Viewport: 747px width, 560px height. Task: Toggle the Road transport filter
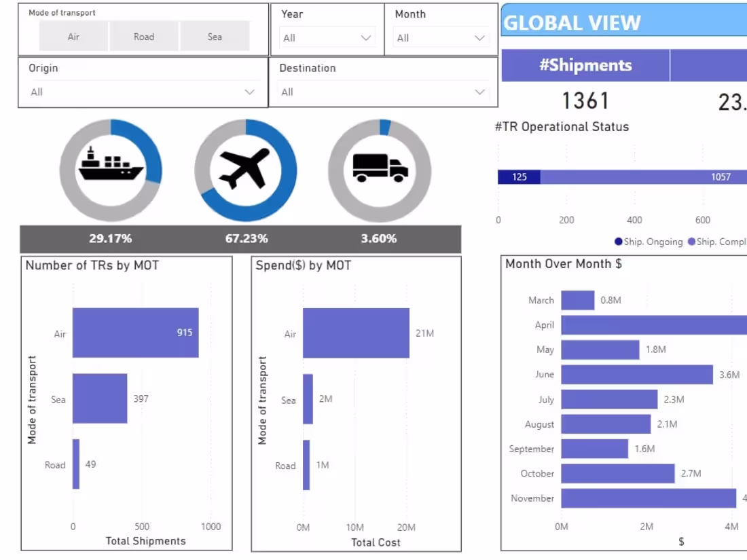coord(144,37)
